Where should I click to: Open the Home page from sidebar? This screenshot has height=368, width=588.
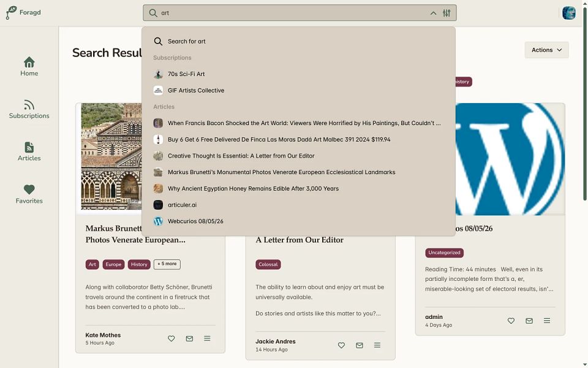pos(29,66)
